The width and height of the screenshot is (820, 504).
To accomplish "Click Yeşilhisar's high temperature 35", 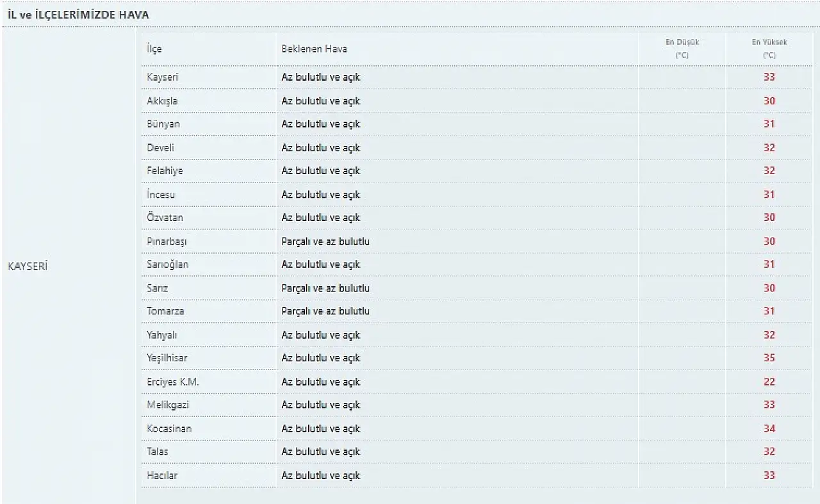I will [769, 358].
